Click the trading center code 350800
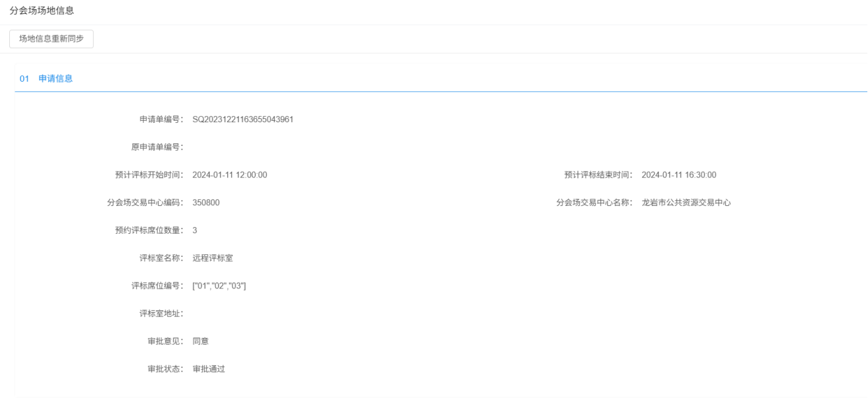Screen dimensions: 868x408 (x=205, y=203)
